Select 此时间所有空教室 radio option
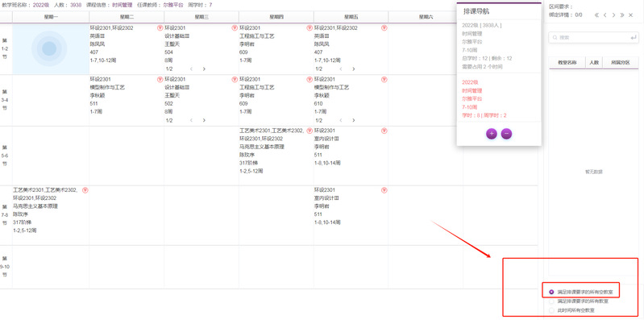Screen dimensions: 644x320 (551, 310)
